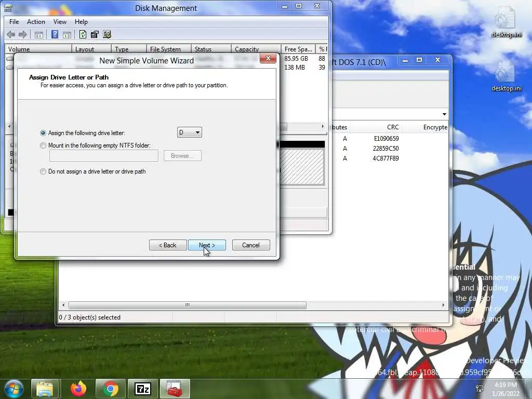The height and width of the screenshot is (399, 532).
Task: Sort by CRC column in 7-Zip window
Action: click(x=376, y=127)
